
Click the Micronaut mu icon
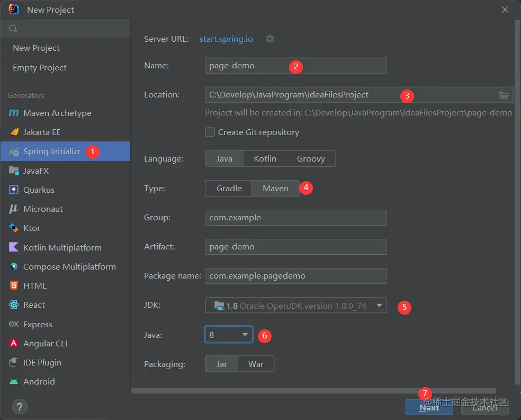click(x=14, y=209)
